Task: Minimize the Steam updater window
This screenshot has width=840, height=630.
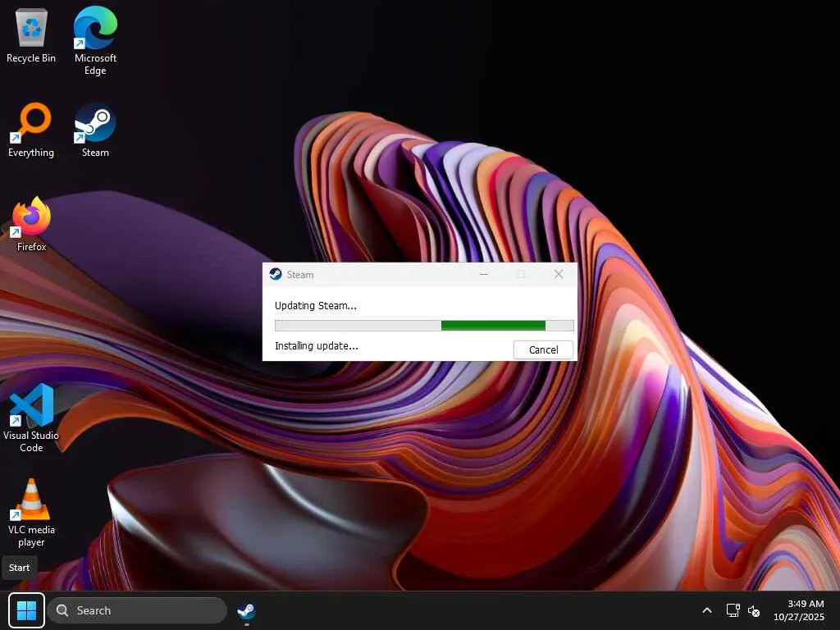Action: coord(484,274)
